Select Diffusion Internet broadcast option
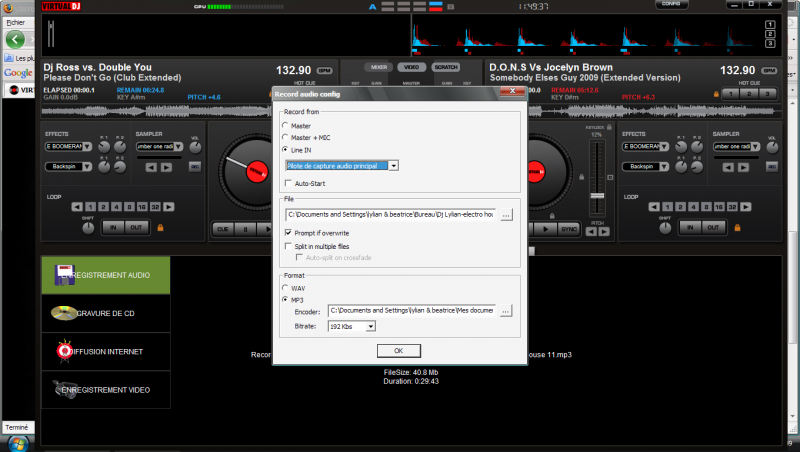 pos(105,351)
